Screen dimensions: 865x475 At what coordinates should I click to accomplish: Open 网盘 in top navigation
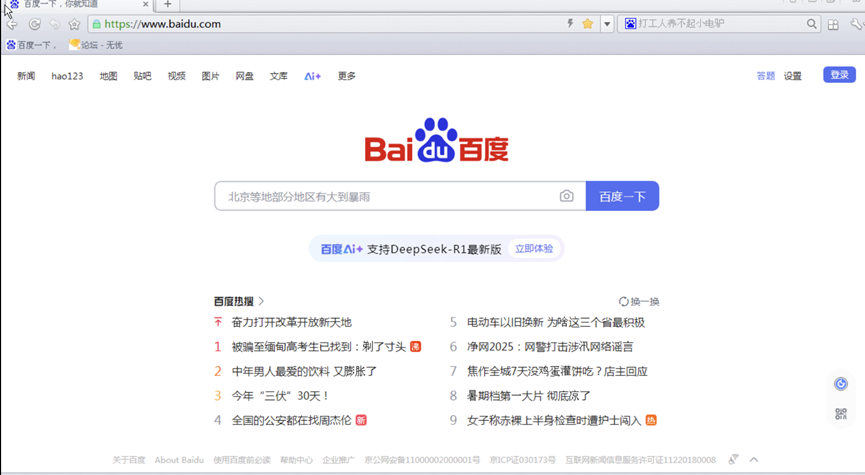point(244,76)
